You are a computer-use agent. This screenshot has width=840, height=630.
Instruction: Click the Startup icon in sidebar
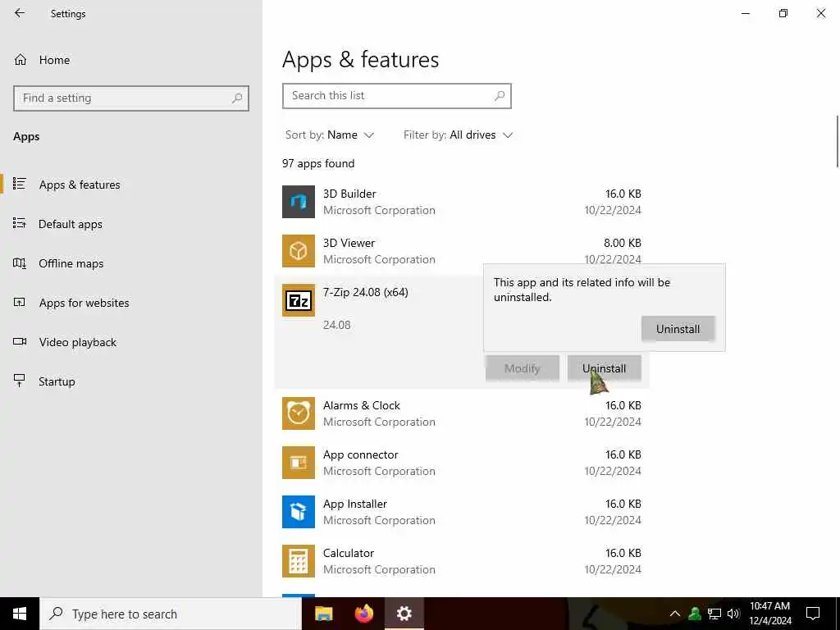click(20, 381)
